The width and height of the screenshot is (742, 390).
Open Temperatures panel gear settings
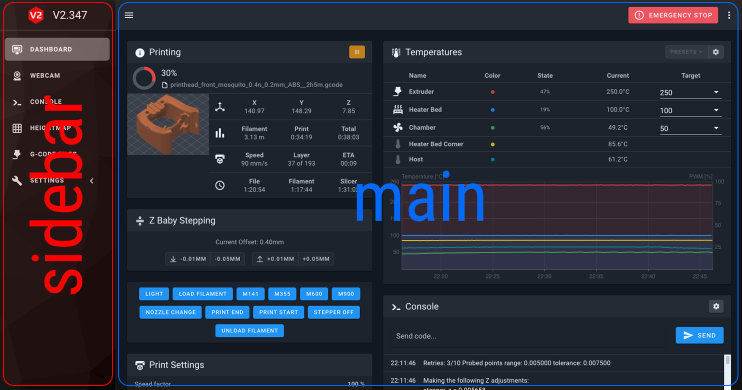click(716, 52)
